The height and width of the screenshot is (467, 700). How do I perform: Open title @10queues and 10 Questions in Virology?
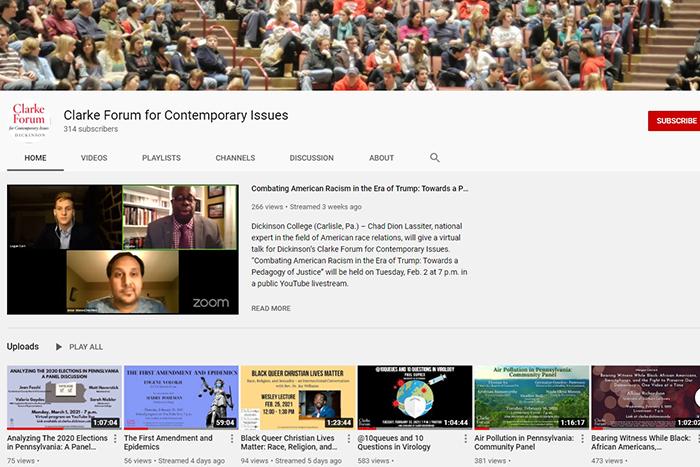coord(394,442)
